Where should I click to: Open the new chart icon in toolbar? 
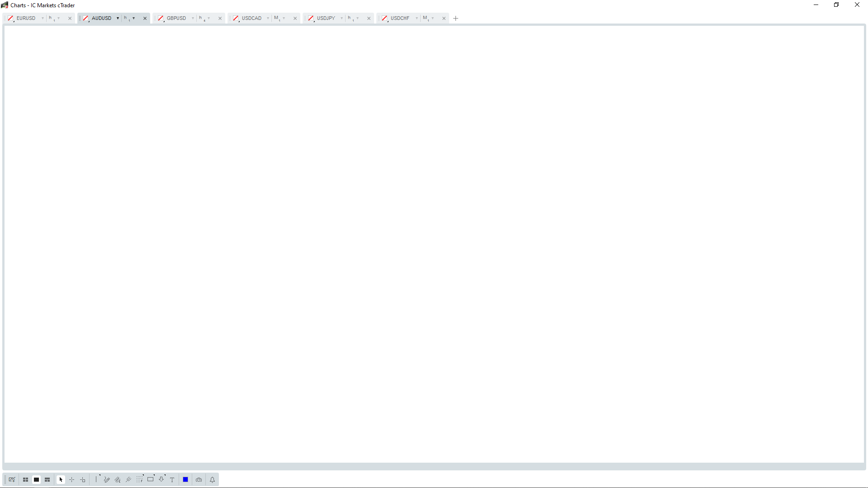coord(12,480)
